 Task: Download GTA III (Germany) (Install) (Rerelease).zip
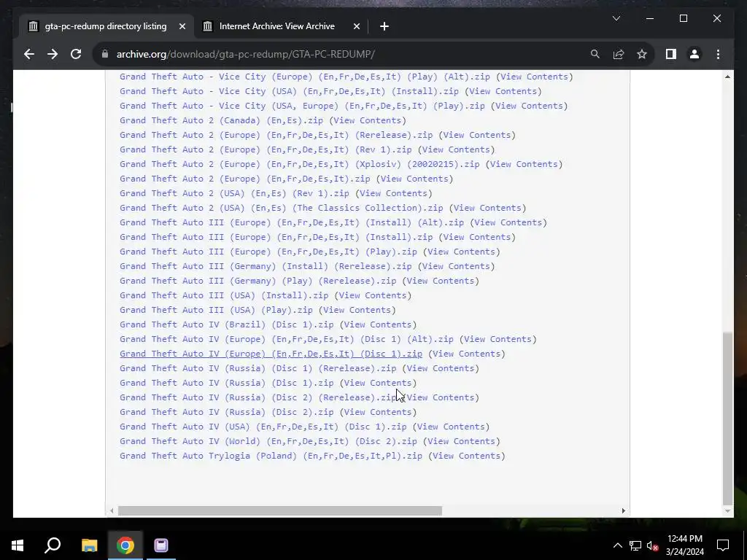(x=266, y=266)
